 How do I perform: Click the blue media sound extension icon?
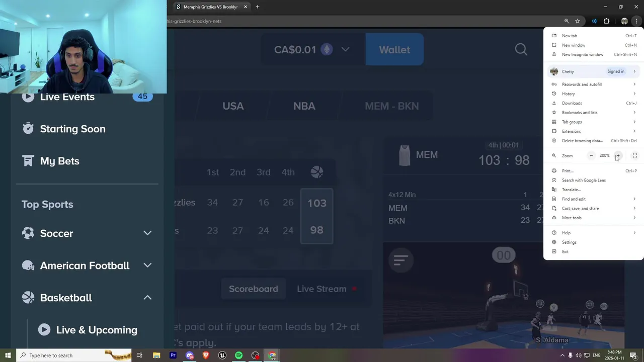tap(594, 21)
